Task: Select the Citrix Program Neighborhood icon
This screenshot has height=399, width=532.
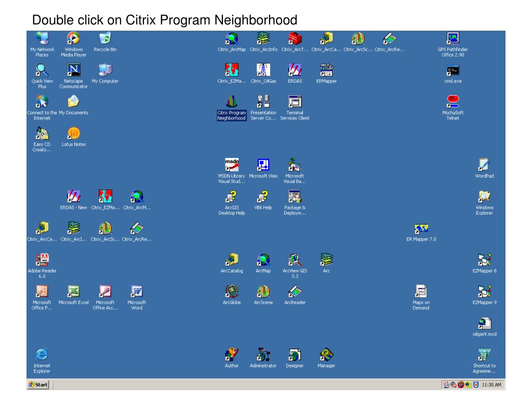Action: 232,102
